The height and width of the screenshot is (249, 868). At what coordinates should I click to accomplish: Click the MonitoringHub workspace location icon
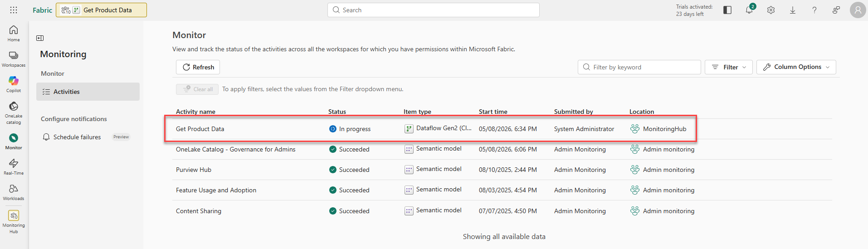(x=635, y=129)
